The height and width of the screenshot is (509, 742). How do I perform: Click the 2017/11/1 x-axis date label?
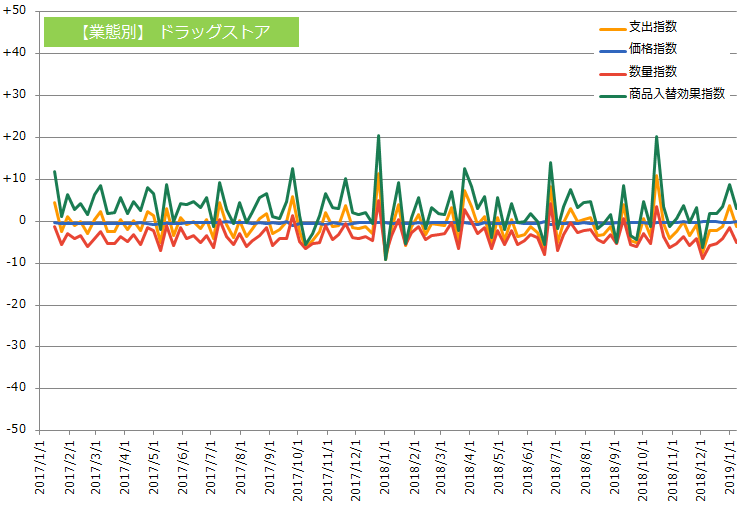click(x=328, y=471)
